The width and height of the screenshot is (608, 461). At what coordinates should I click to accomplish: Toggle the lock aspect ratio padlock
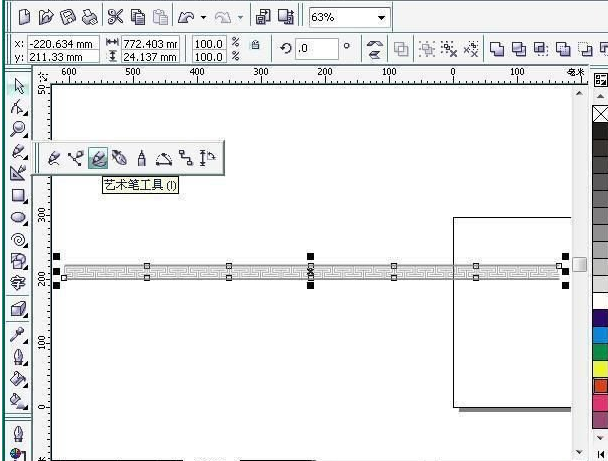255,45
